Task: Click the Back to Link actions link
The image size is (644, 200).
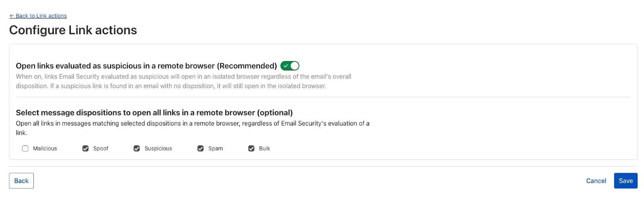Action: (38, 16)
